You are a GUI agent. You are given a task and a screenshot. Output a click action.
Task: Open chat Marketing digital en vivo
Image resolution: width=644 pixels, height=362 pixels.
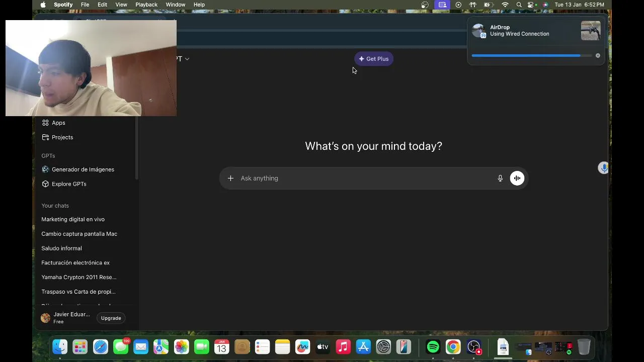(73, 219)
